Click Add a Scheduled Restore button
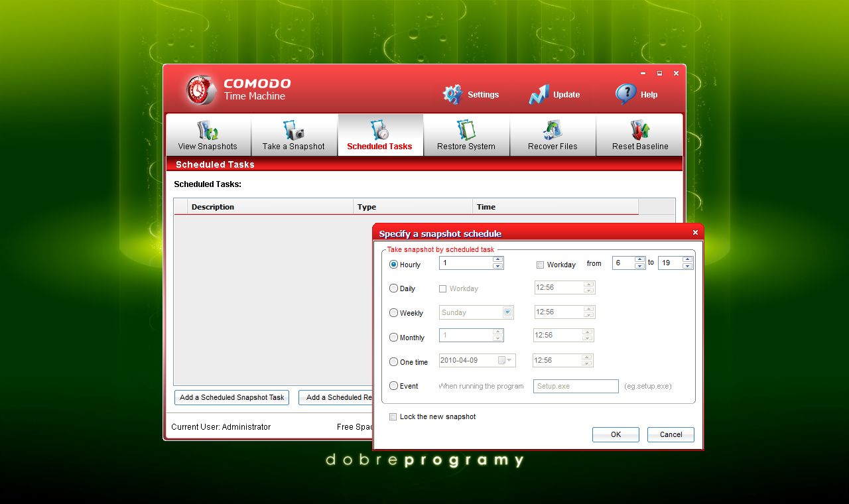This screenshot has height=504, width=849. click(336, 397)
